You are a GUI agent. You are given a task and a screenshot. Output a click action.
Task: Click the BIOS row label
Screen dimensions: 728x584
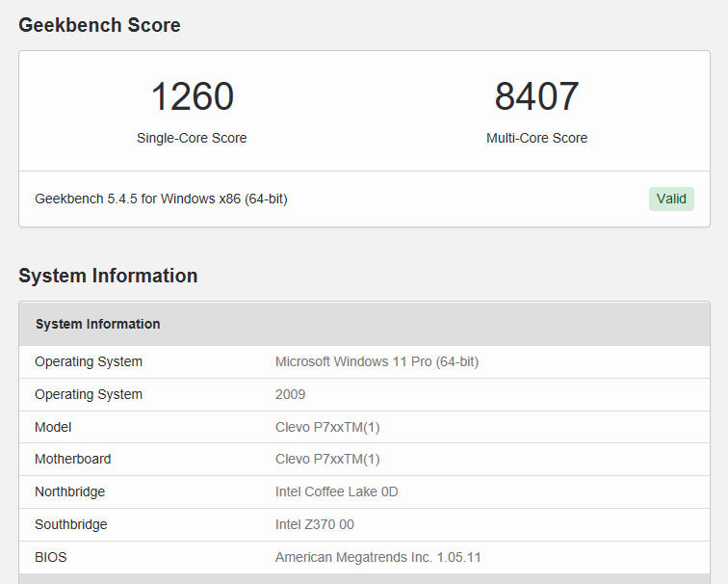pyautogui.click(x=51, y=557)
